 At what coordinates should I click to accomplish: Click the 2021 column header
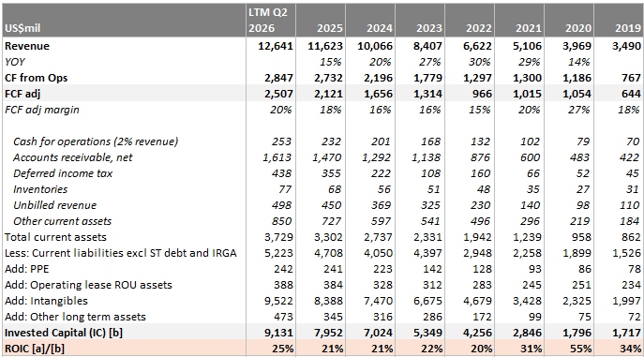[529, 28]
